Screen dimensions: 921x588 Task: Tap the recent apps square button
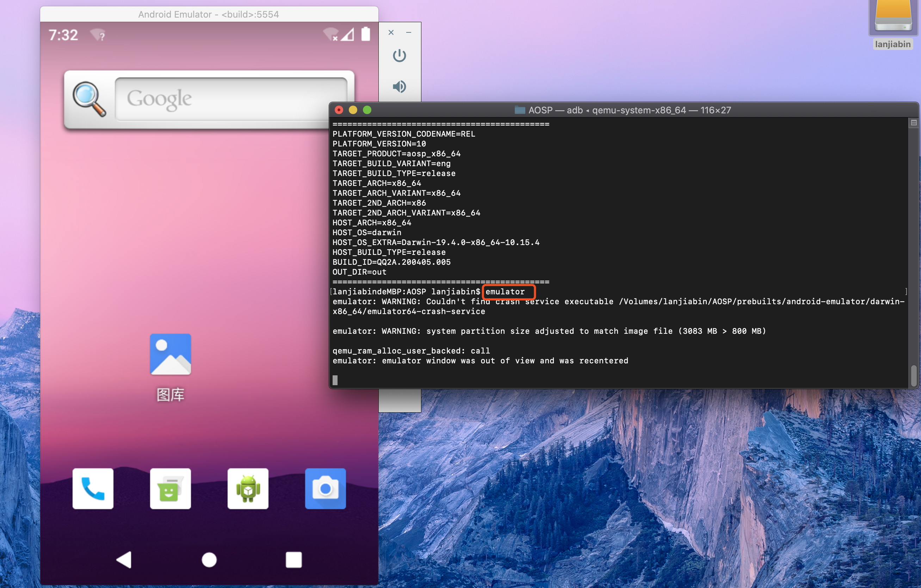pos(294,560)
